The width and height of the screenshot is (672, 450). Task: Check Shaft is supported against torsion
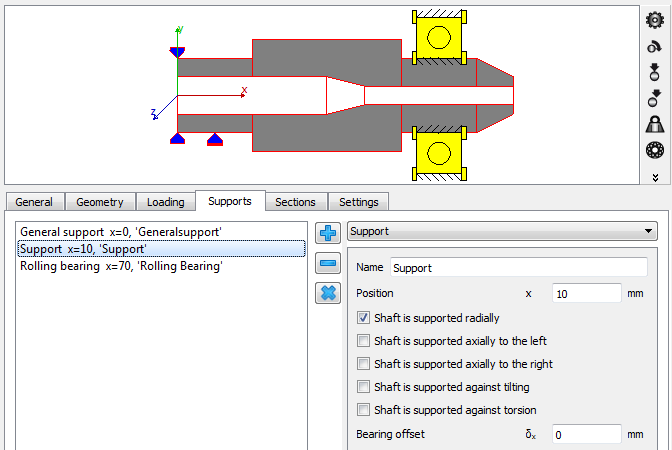pyautogui.click(x=364, y=410)
